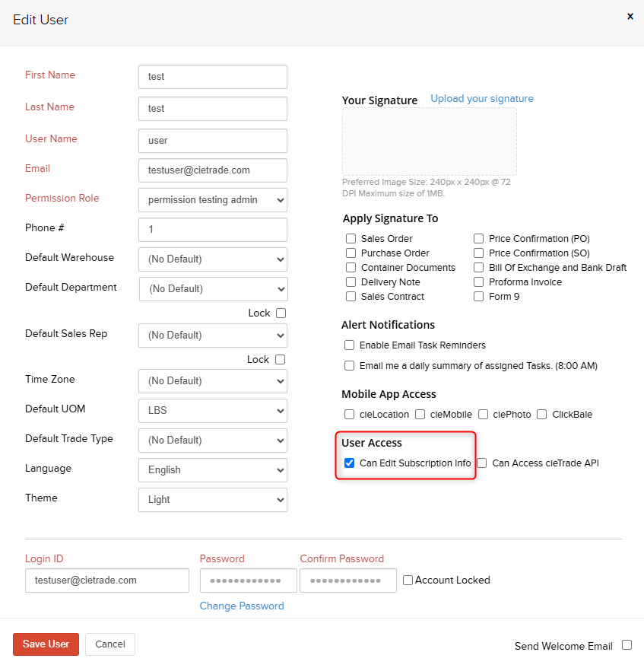Click the Phone # input field
The image size is (644, 668).
(x=213, y=230)
